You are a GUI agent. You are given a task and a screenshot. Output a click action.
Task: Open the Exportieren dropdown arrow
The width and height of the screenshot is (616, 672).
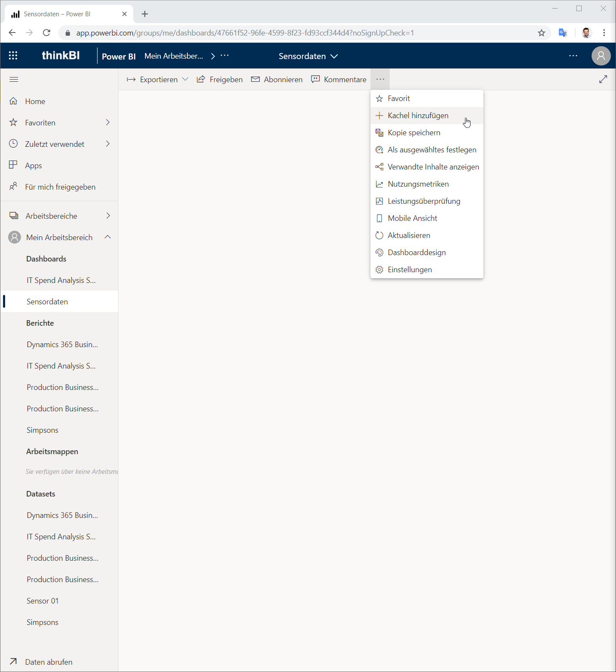click(x=185, y=79)
